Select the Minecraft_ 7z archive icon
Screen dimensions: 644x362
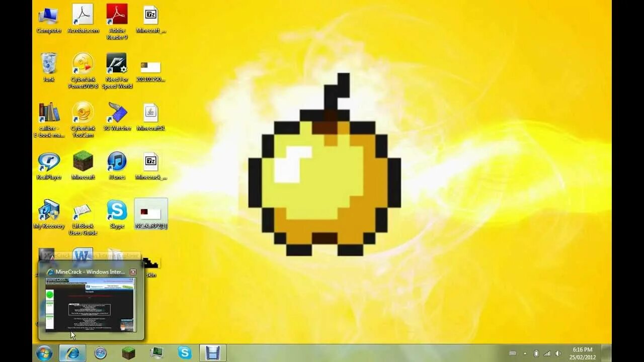pos(151,20)
